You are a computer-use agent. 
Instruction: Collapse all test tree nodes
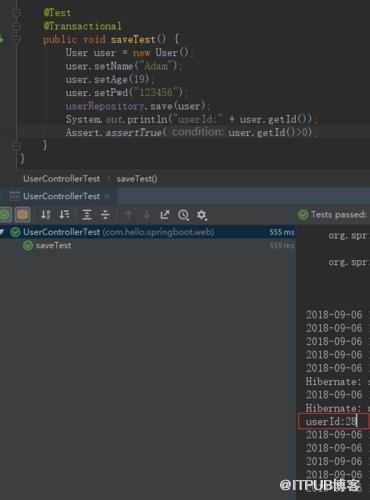(105, 215)
